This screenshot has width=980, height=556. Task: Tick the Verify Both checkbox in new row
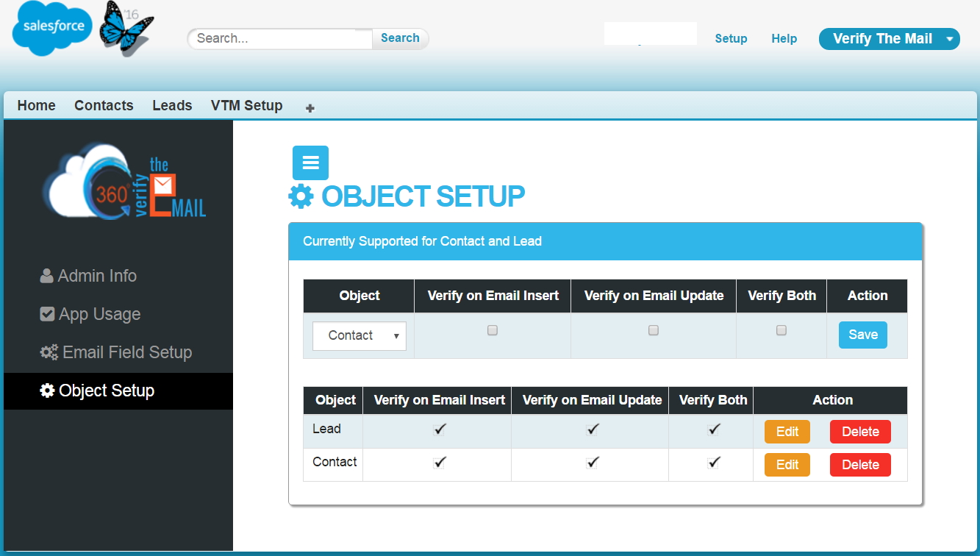click(782, 331)
